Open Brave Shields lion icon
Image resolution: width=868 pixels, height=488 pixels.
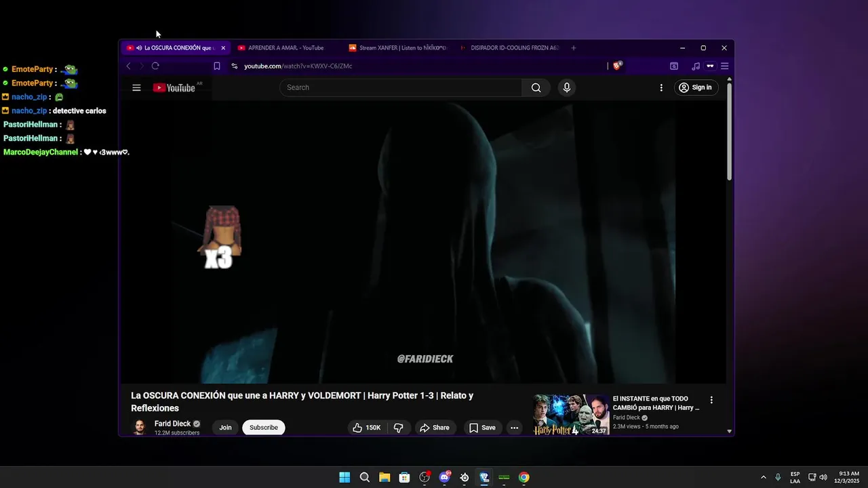pyautogui.click(x=617, y=66)
